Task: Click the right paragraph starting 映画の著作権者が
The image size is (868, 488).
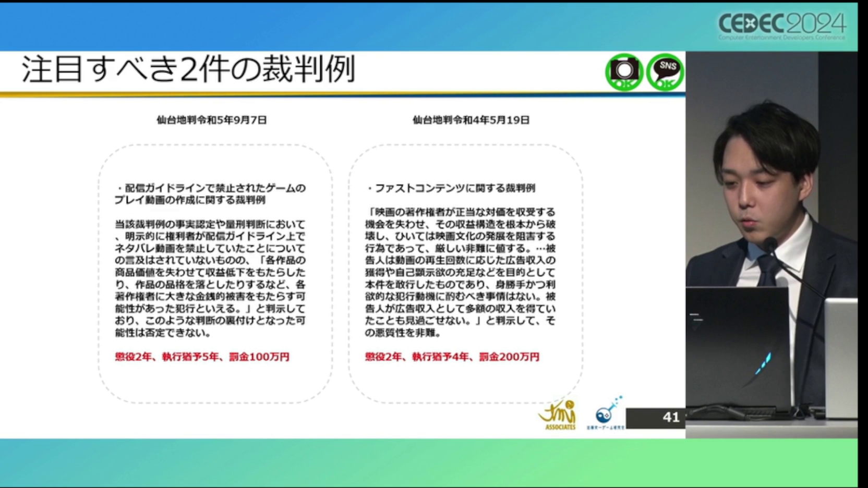Action: click(x=460, y=272)
